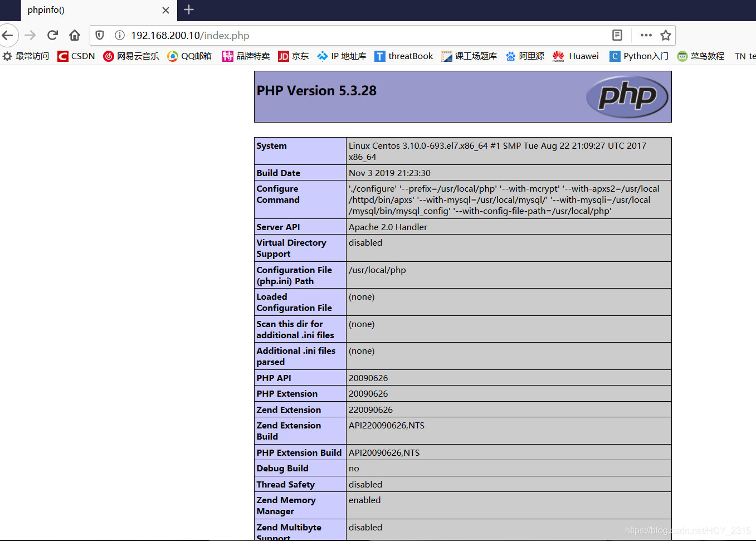Open Python入门 bookmark
Screen dimensions: 756x541
click(x=639, y=56)
